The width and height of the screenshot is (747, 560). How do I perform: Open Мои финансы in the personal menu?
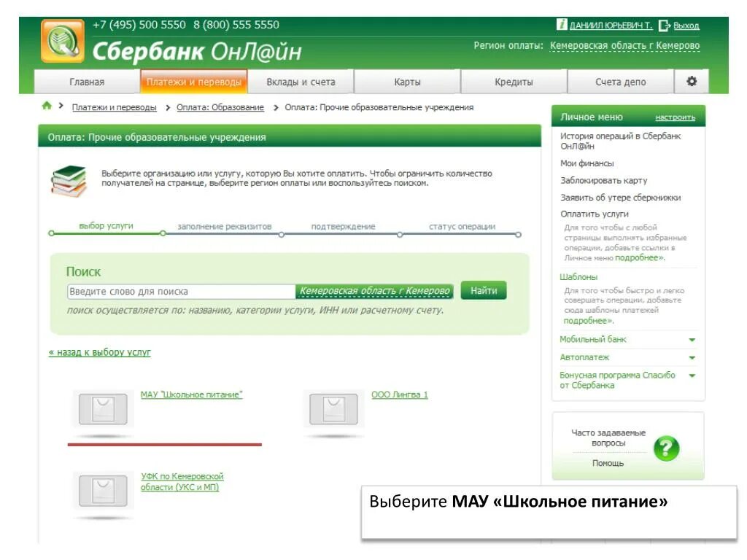[587, 163]
